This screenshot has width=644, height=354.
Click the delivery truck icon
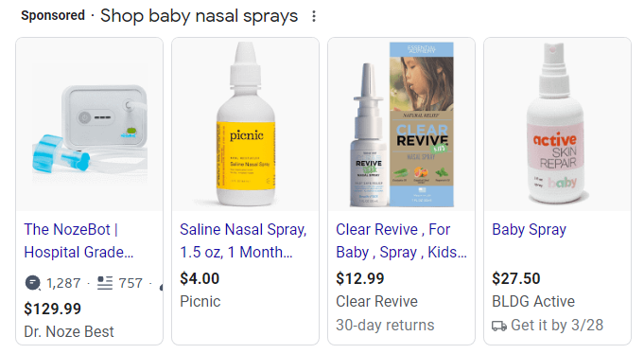pos(499,326)
